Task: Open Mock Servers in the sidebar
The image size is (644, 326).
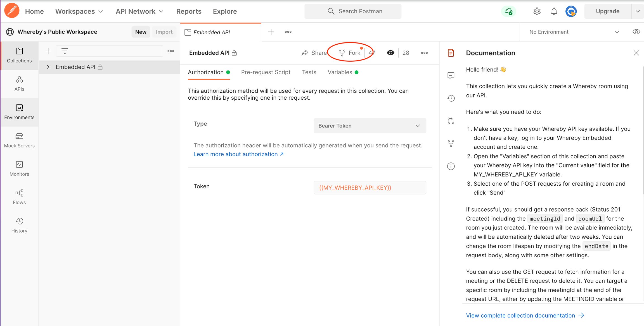Action: (x=19, y=140)
